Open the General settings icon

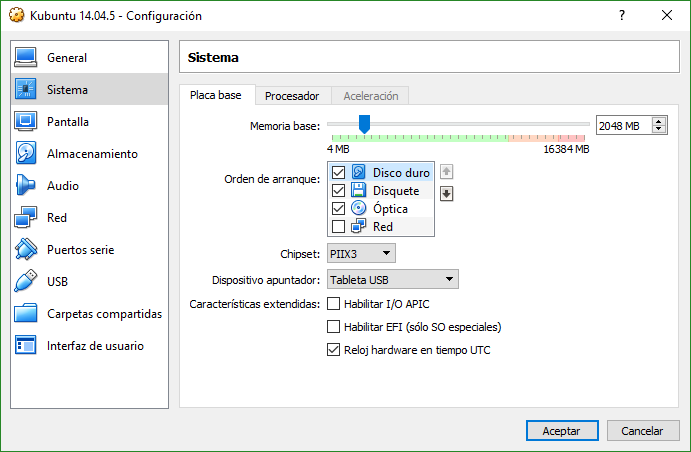pos(26,58)
